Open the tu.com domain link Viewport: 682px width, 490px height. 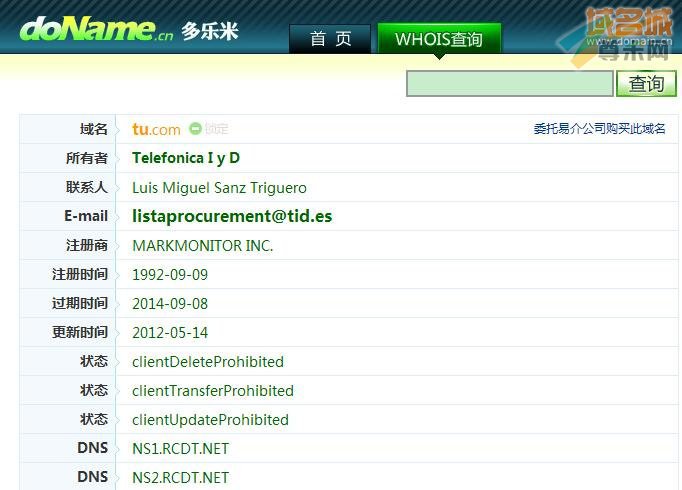[156, 129]
